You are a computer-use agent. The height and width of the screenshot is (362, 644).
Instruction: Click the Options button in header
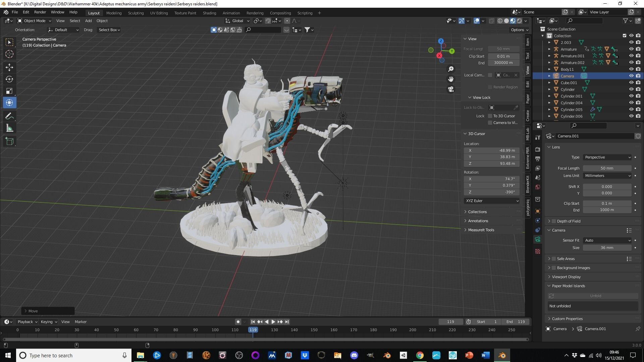coord(520,30)
